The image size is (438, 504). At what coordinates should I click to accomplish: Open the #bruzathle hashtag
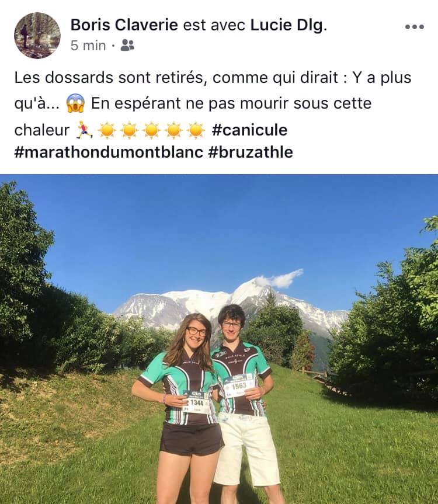coord(251,152)
